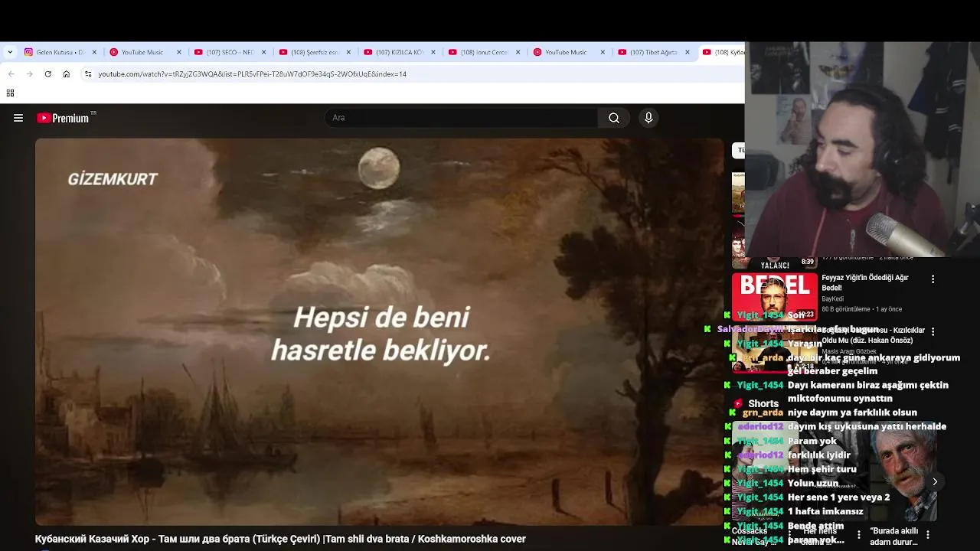Open options menu for 'Feyyaz Yiğit'in' video
The image size is (980, 551).
pyautogui.click(x=933, y=279)
